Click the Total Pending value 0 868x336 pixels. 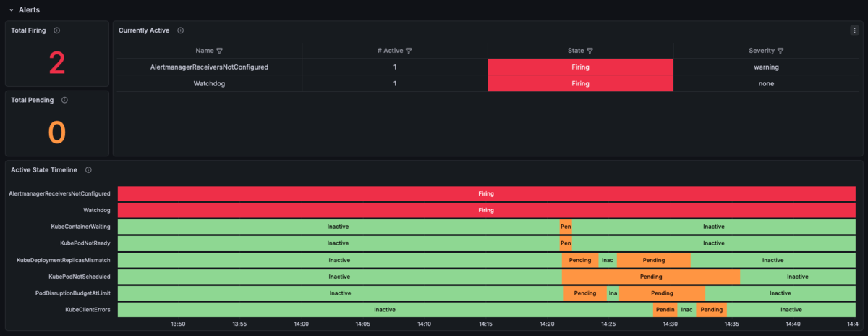57,132
